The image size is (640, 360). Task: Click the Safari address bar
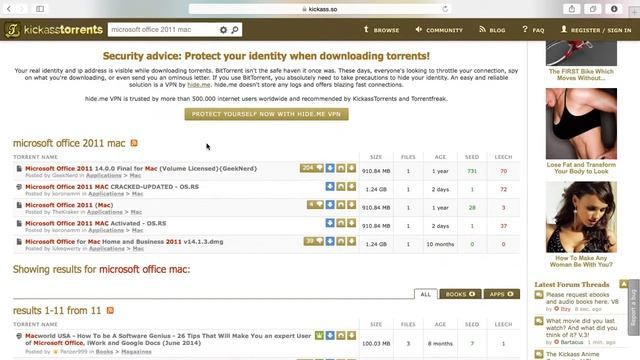320,9
